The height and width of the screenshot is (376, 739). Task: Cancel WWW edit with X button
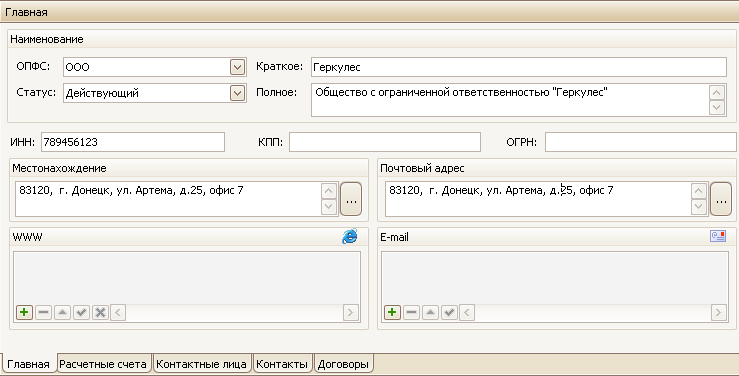(x=100, y=312)
